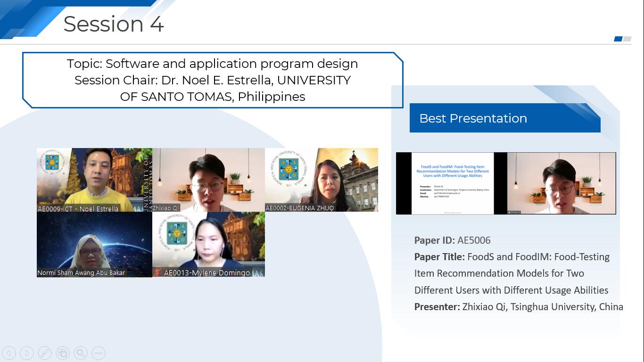Select Eugenia Zhuo's video tile
Viewport: 644px width, 362px height.
(322, 180)
